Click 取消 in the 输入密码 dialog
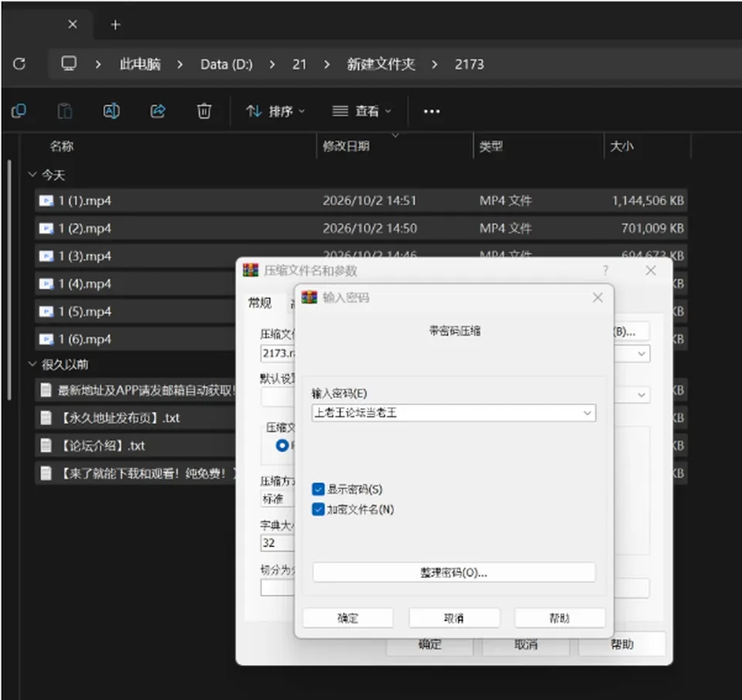The image size is (742, 700). click(x=454, y=618)
